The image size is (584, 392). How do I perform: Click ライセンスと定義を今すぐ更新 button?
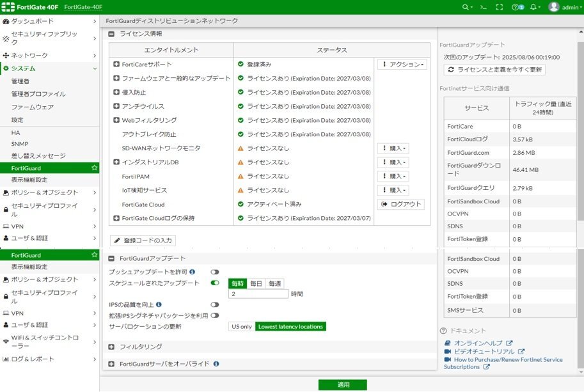[495, 69]
